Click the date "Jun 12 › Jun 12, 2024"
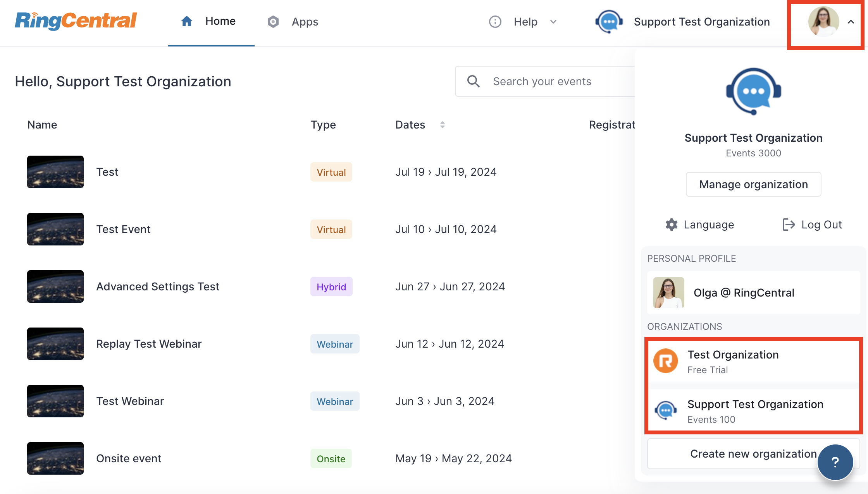 tap(449, 344)
